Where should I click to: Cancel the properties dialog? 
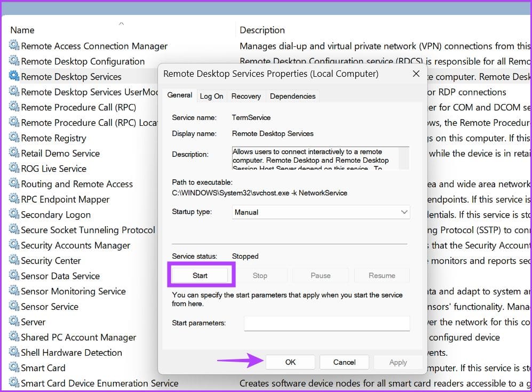pyautogui.click(x=344, y=362)
